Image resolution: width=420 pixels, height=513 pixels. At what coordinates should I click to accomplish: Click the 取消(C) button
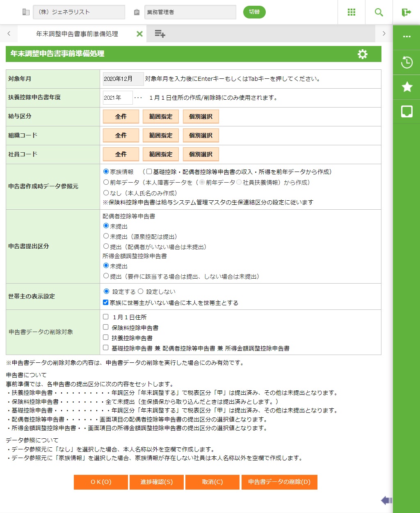coord(212,482)
